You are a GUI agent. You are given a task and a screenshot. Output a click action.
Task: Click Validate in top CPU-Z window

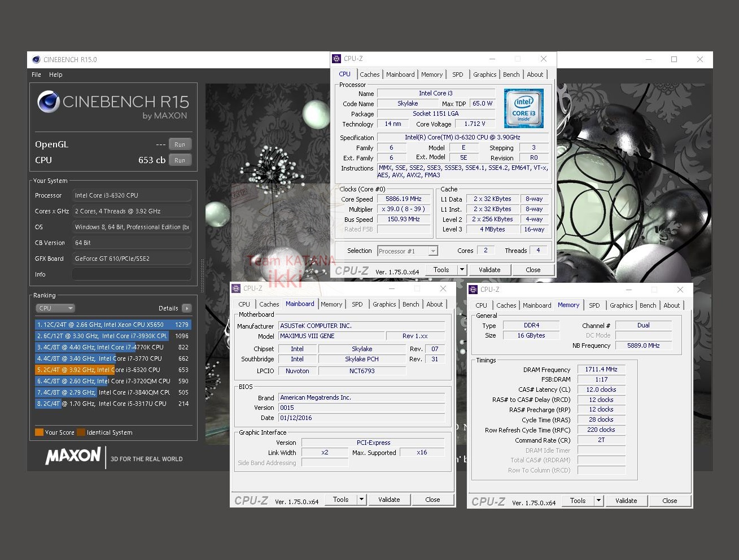tap(489, 270)
